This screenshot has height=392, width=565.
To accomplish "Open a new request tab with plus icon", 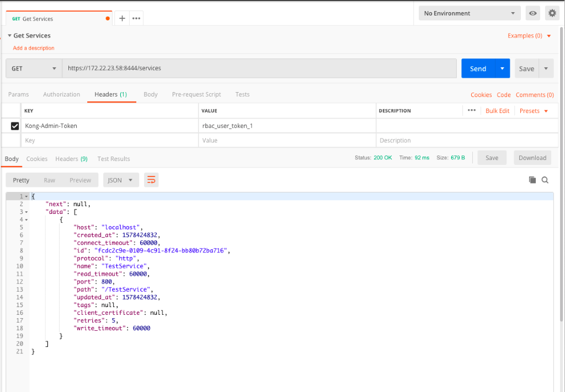I will tap(122, 18).
